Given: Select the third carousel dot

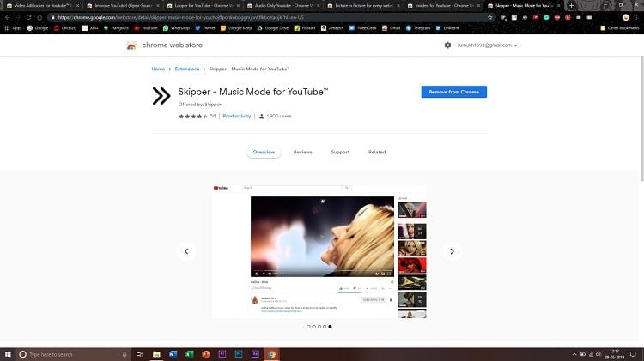Looking at the screenshot, I should pos(319,327).
